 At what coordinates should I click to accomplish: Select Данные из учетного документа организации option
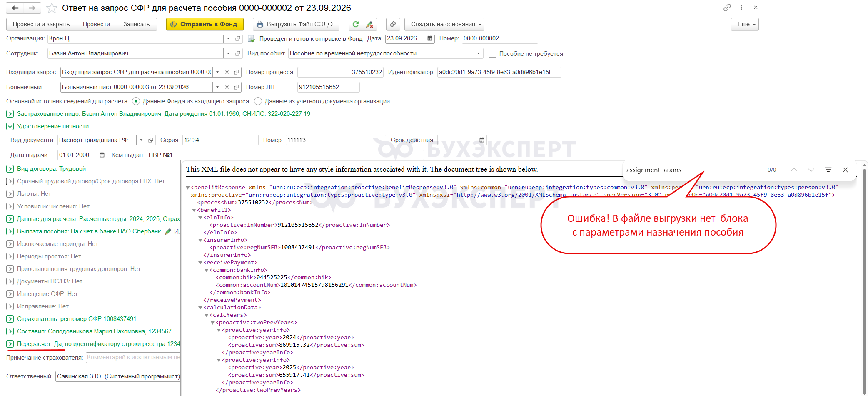coord(258,101)
